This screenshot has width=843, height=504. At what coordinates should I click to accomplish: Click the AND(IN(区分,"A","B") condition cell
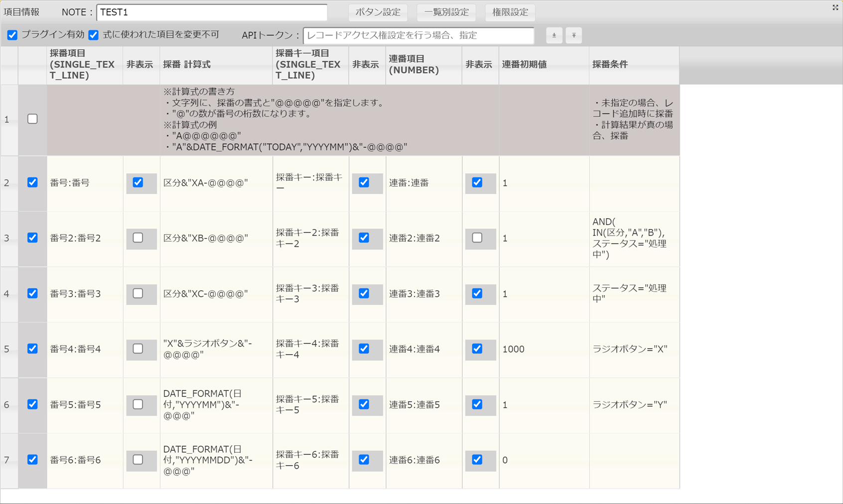(x=634, y=239)
